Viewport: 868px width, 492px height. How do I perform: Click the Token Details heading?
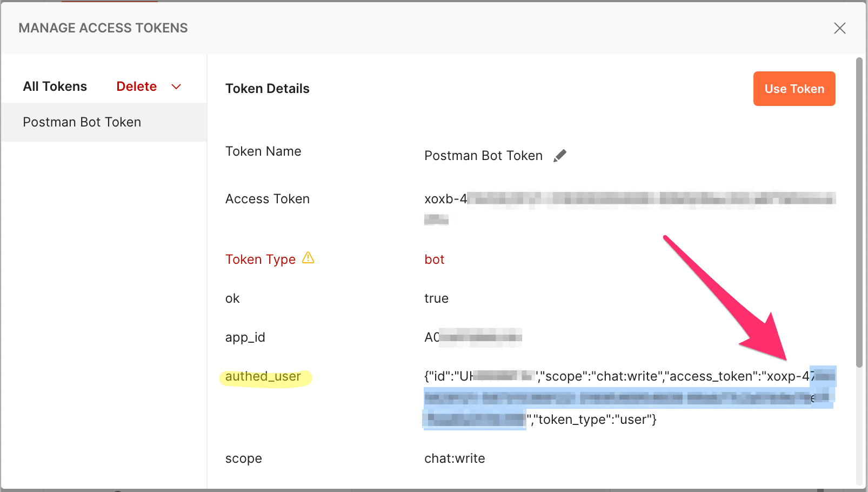[x=268, y=88]
